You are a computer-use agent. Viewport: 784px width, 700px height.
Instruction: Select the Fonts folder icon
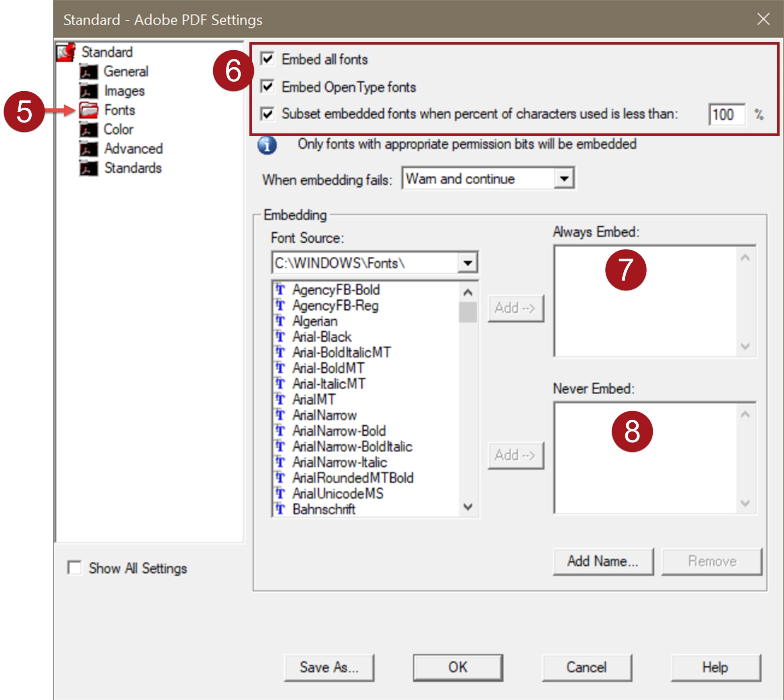click(x=89, y=110)
